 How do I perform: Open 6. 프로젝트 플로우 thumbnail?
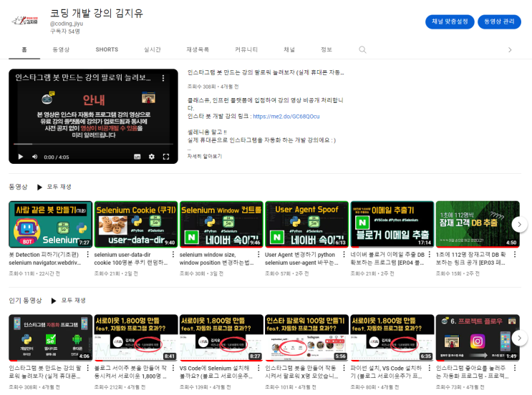pyautogui.click(x=478, y=338)
